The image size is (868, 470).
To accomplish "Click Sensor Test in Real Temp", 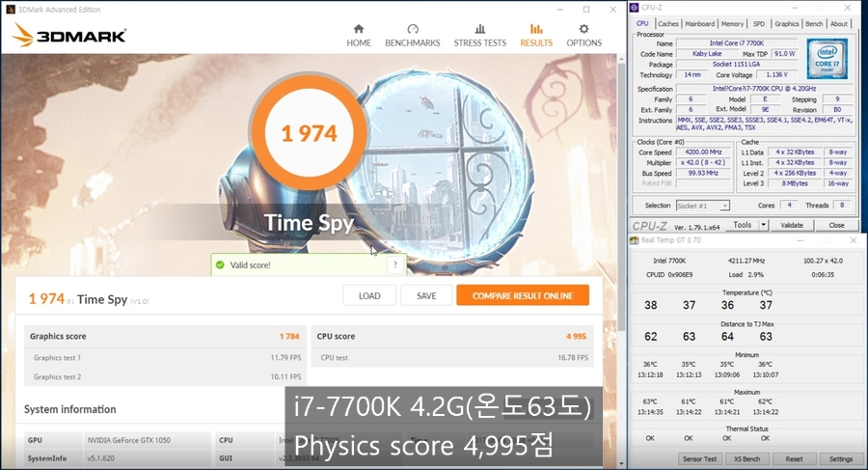I will pyautogui.click(x=700, y=459).
